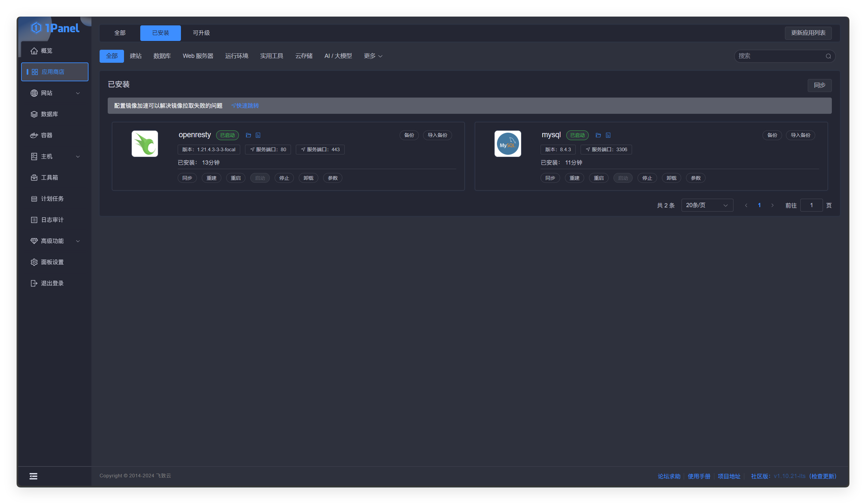Image resolution: width=866 pixels, height=504 pixels.
Task: Expand the 高级功能 submenu chevron
Action: point(78,241)
